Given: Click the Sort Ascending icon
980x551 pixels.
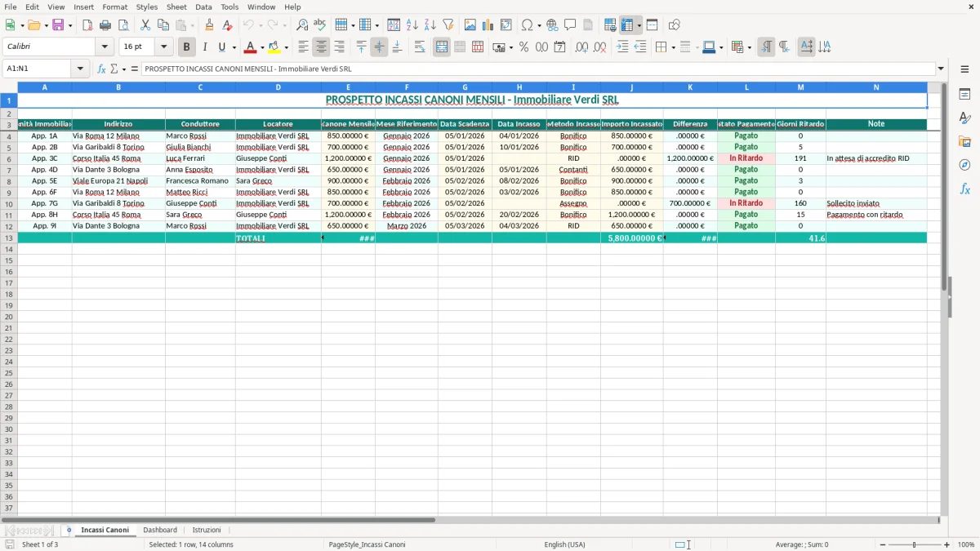Looking at the screenshot, I should coord(412,25).
